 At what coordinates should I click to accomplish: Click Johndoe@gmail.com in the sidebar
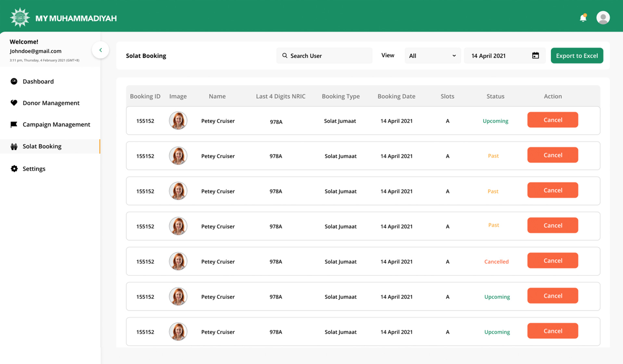pyautogui.click(x=35, y=51)
